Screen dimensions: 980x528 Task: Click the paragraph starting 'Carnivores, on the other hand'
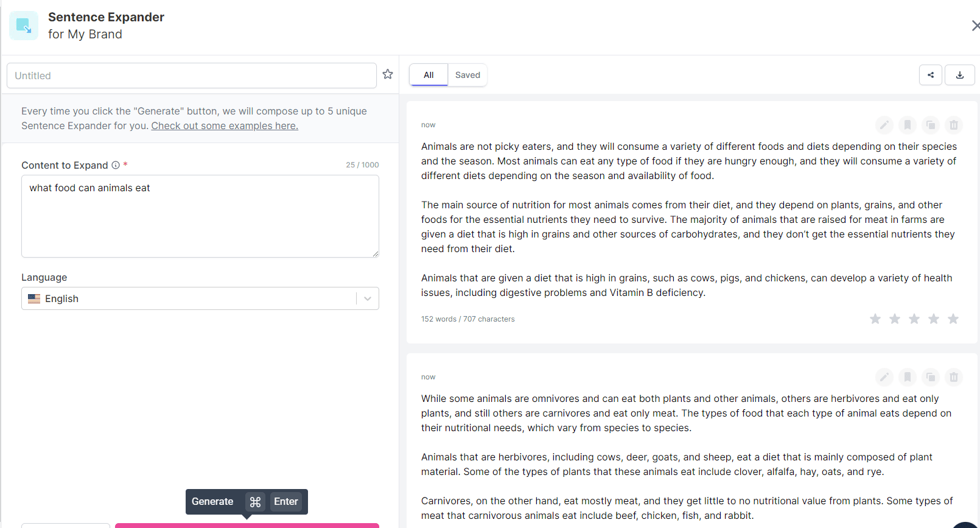[x=687, y=508]
